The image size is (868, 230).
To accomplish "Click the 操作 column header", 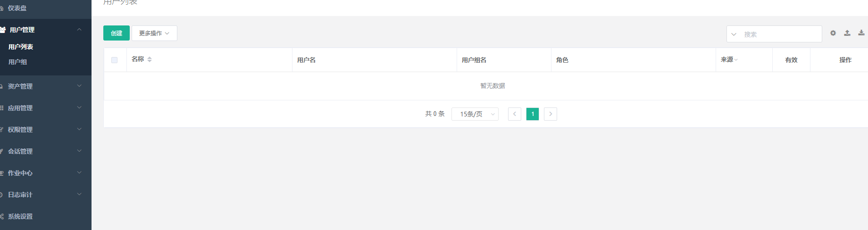I will pos(845,60).
